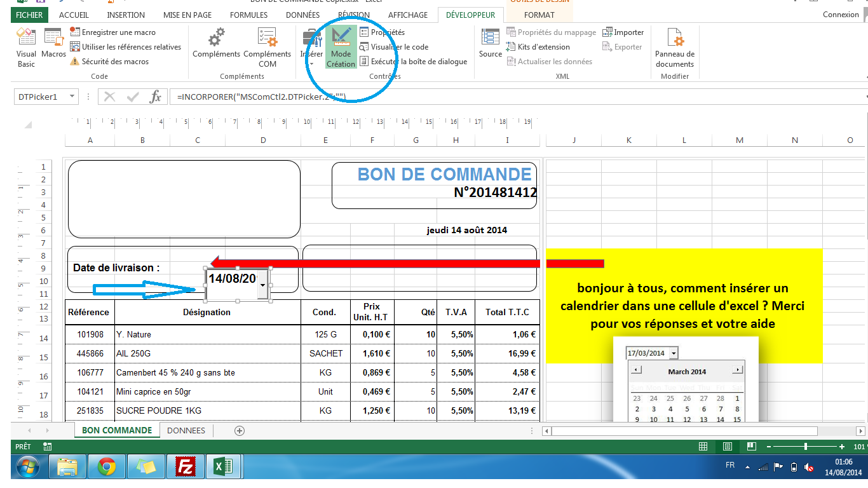Viewport: 868px width, 488px height.
Task: Expand the Name Box dropdown showing DTPicker1
Action: [x=72, y=97]
